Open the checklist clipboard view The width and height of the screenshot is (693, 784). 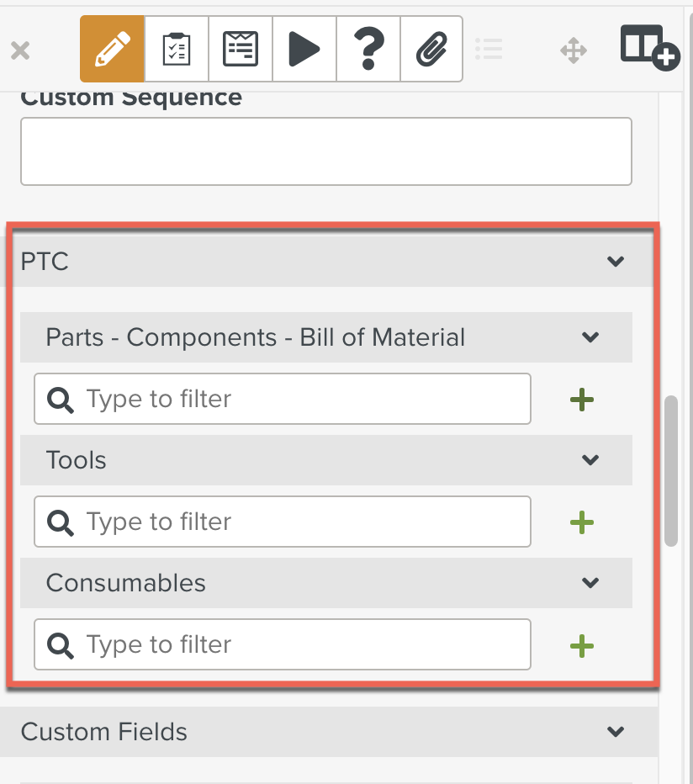[176, 49]
